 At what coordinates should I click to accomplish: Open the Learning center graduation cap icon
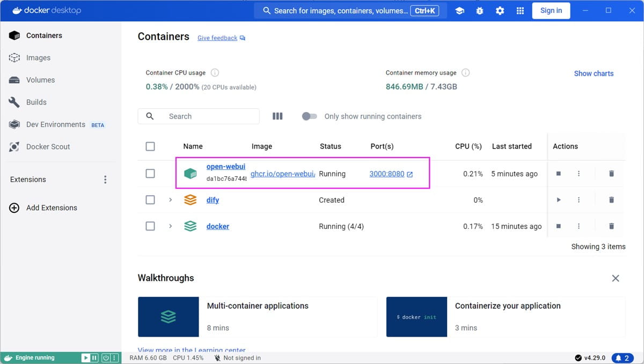pos(459,11)
